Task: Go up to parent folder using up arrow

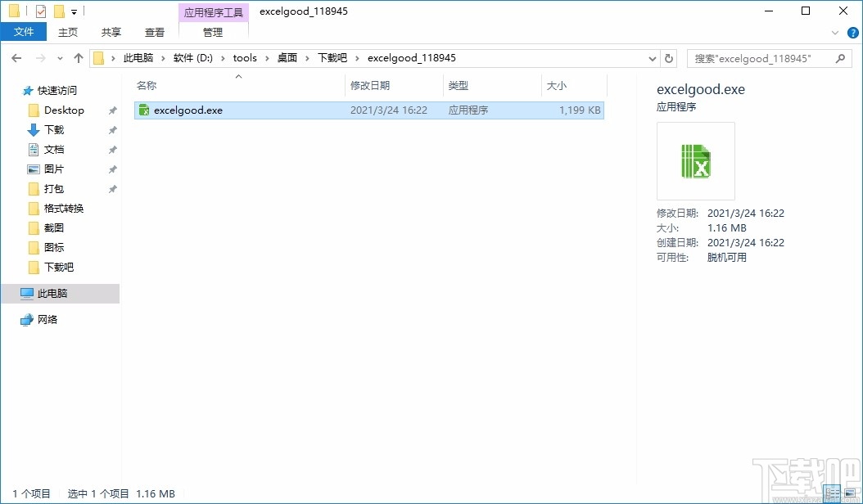Action: (78, 57)
